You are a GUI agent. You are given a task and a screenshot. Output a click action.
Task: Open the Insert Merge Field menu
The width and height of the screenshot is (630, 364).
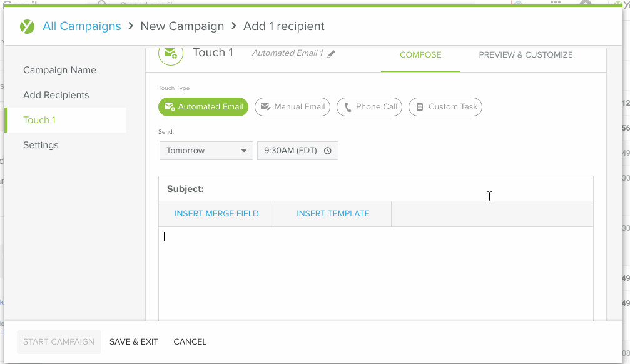pyautogui.click(x=216, y=214)
